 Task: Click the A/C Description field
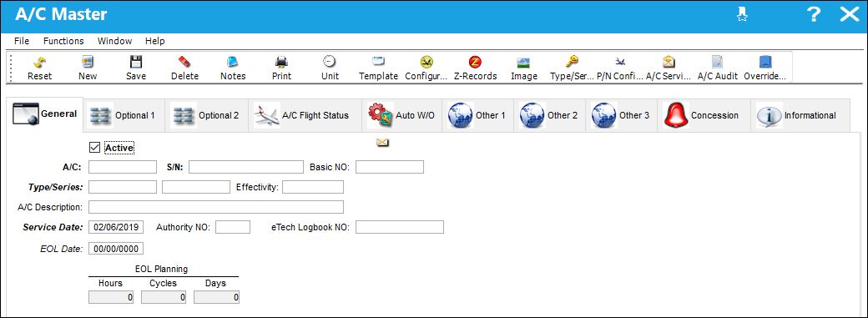click(x=216, y=207)
